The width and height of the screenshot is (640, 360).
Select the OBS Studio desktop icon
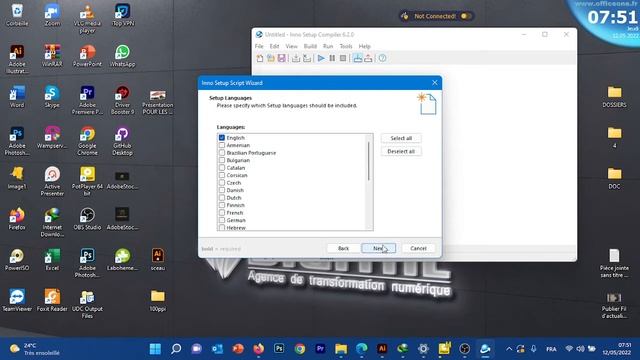[87, 219]
